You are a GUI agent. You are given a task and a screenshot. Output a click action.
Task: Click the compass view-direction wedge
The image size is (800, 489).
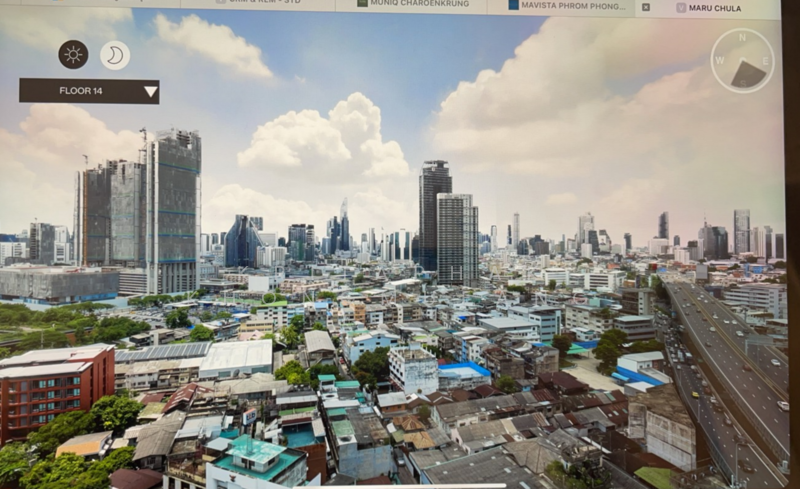pos(749,73)
